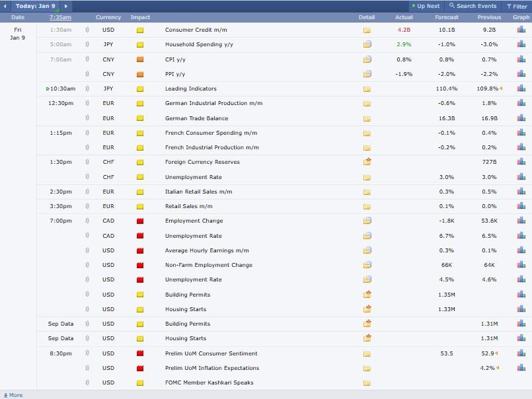Go to previous day using left arrow
This screenshot has height=399, width=532.
(x=6, y=6)
